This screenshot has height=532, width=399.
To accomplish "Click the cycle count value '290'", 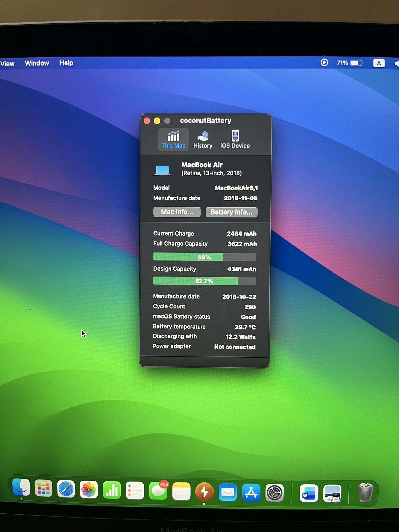I will 250,307.
